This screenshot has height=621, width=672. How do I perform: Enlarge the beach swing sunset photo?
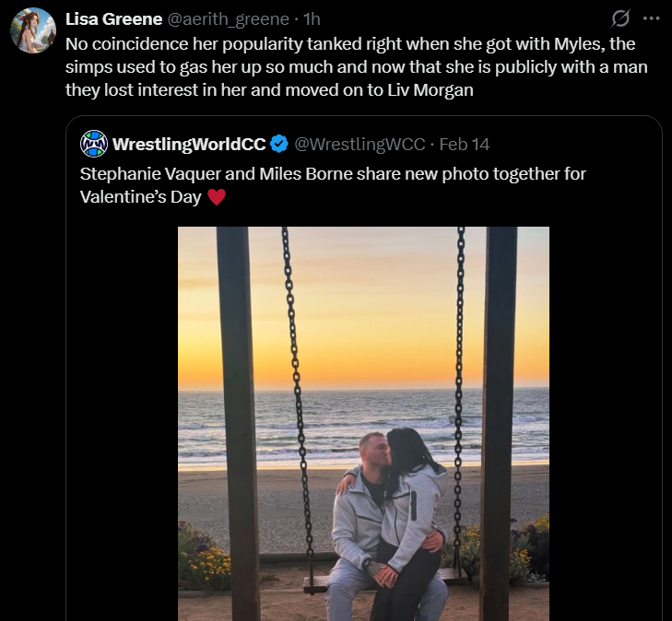coord(363,424)
